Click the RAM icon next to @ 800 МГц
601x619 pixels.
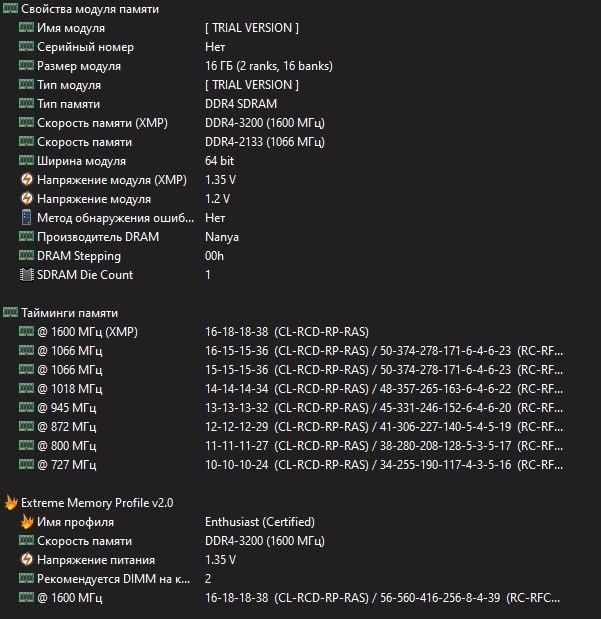(x=26, y=445)
